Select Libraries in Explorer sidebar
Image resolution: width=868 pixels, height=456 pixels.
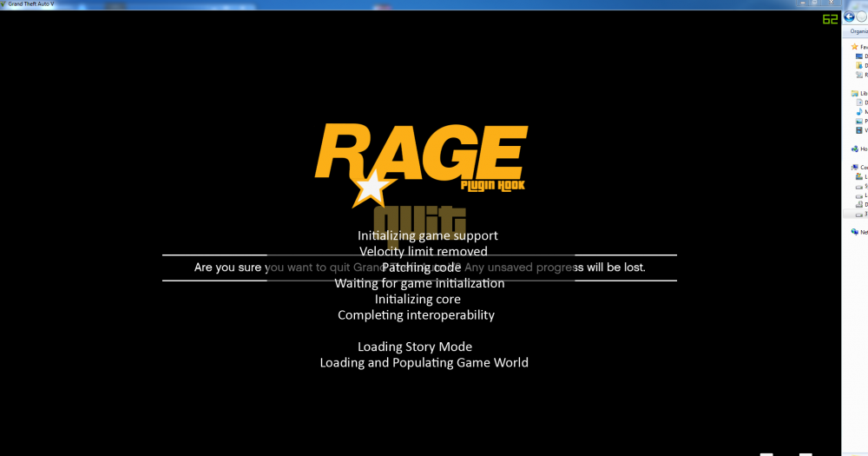(x=859, y=93)
